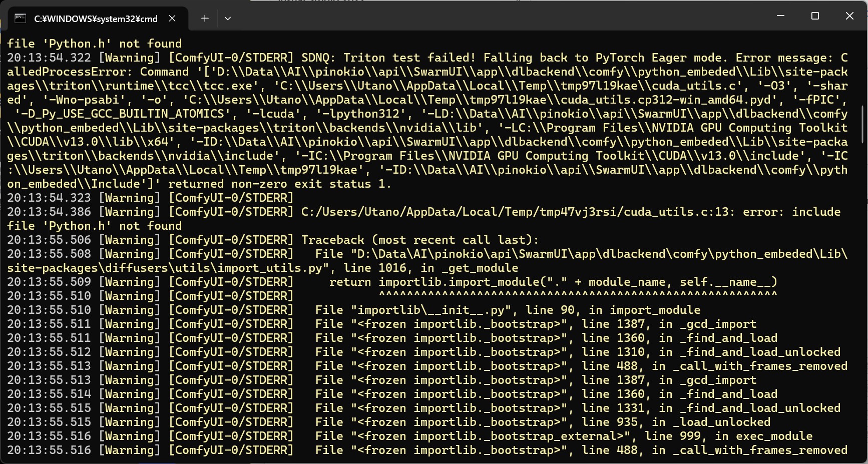Click the 20:13:54.322 timestamp
Screen dimensions: 868x464
tap(49, 58)
